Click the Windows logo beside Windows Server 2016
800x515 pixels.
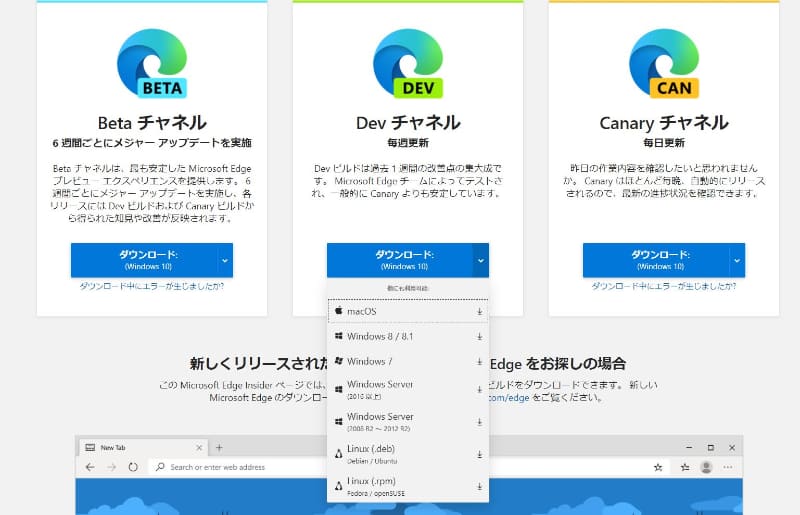tap(339, 389)
